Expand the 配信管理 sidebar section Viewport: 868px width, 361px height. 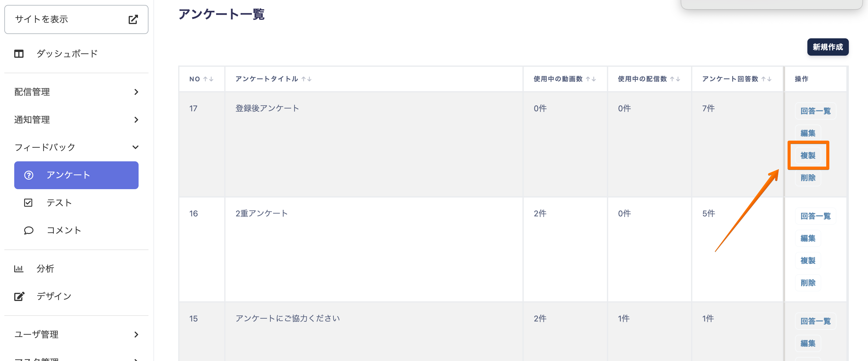coord(136,92)
